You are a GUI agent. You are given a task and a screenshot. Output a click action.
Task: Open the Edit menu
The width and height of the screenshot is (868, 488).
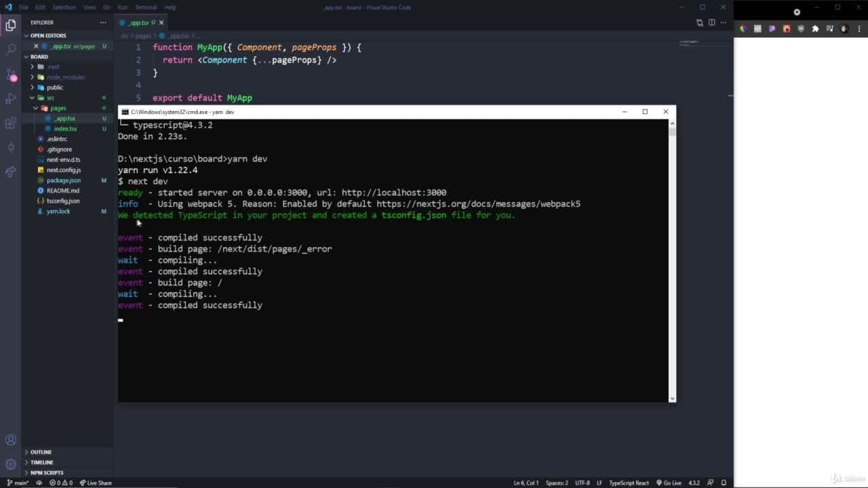coord(40,7)
